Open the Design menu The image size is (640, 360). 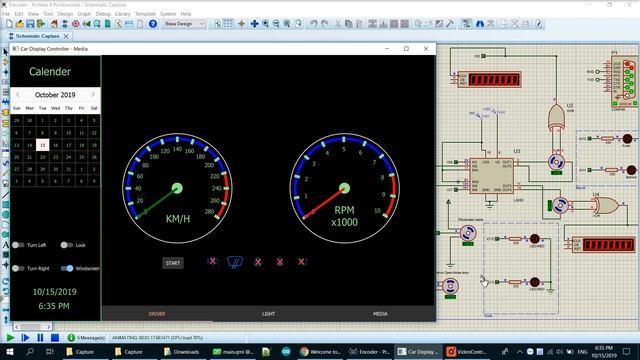click(65, 14)
